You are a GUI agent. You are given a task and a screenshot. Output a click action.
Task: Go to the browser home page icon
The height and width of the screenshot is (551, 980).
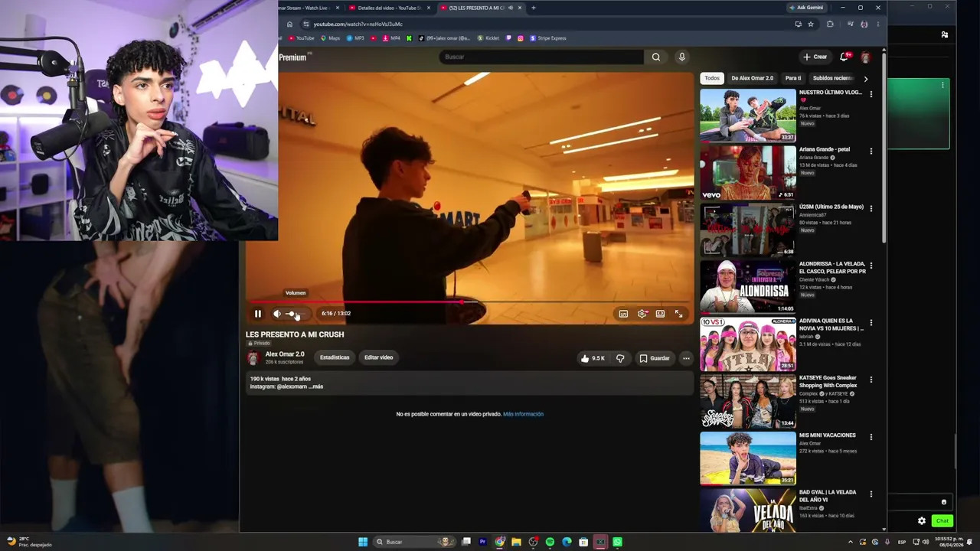click(289, 24)
